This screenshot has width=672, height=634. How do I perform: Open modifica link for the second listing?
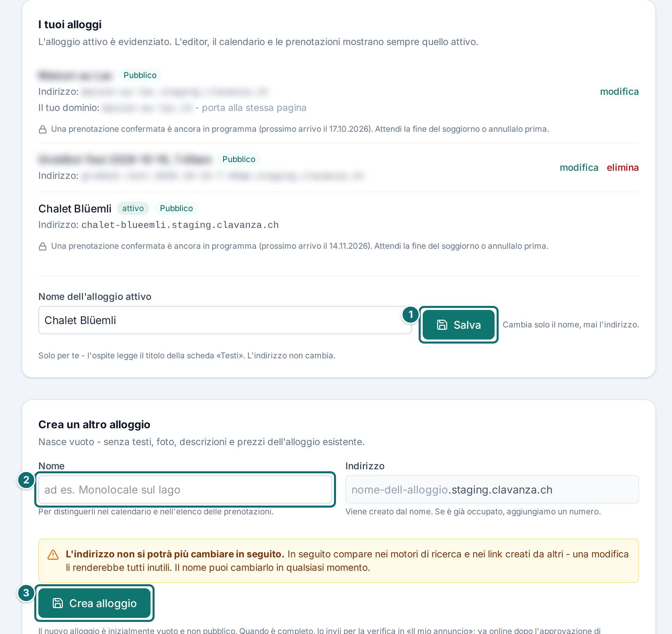[x=579, y=167]
